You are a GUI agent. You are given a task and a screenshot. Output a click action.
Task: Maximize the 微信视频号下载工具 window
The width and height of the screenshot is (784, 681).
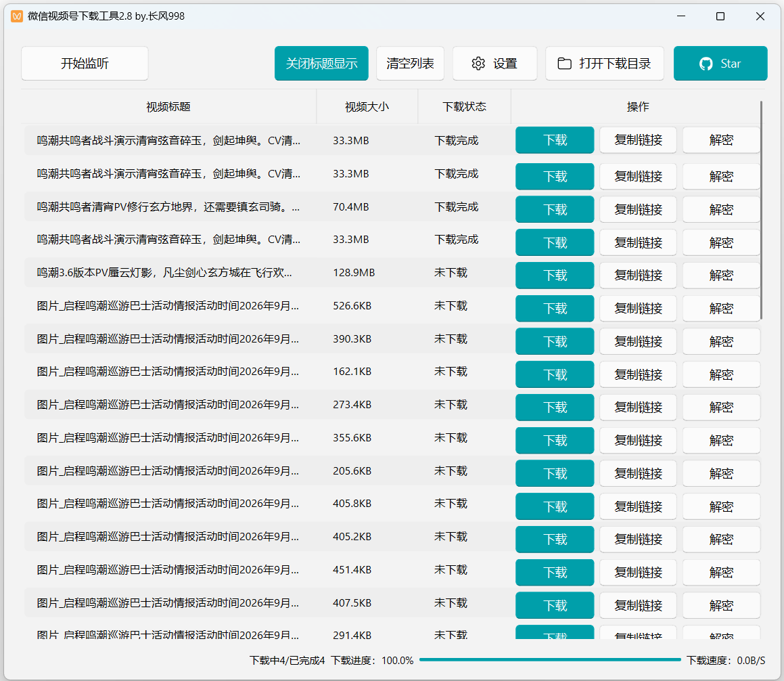pyautogui.click(x=720, y=16)
